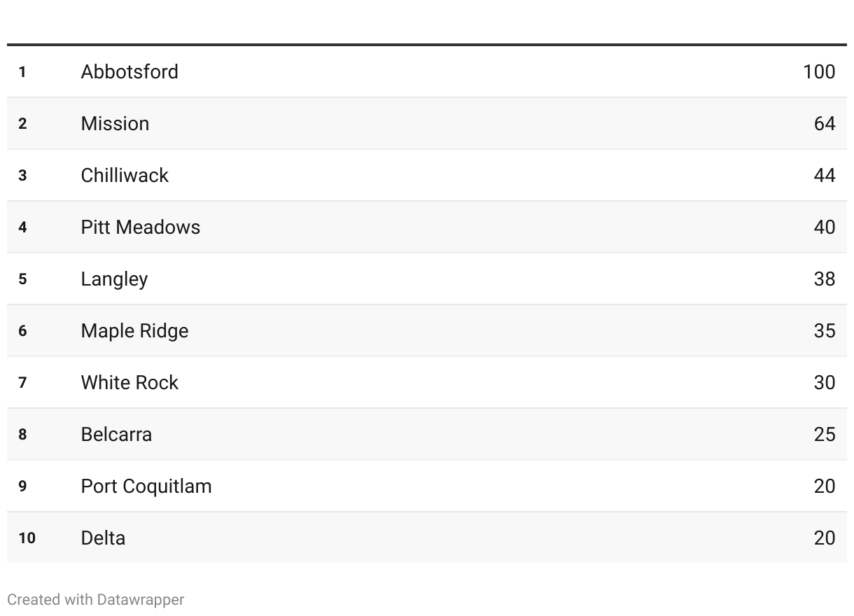Click the Langley entry

(114, 279)
